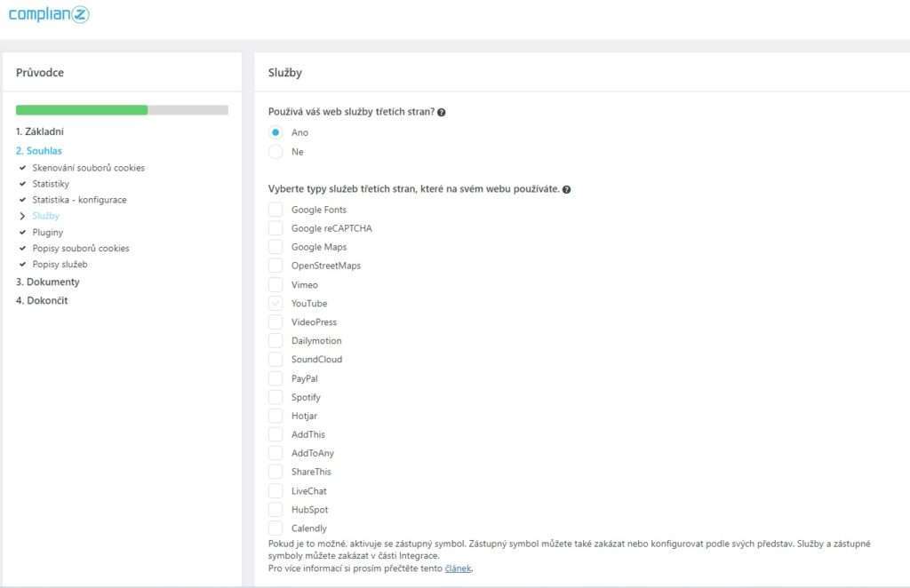Open step 4. Dokončit
910x588 pixels.
[x=42, y=300]
